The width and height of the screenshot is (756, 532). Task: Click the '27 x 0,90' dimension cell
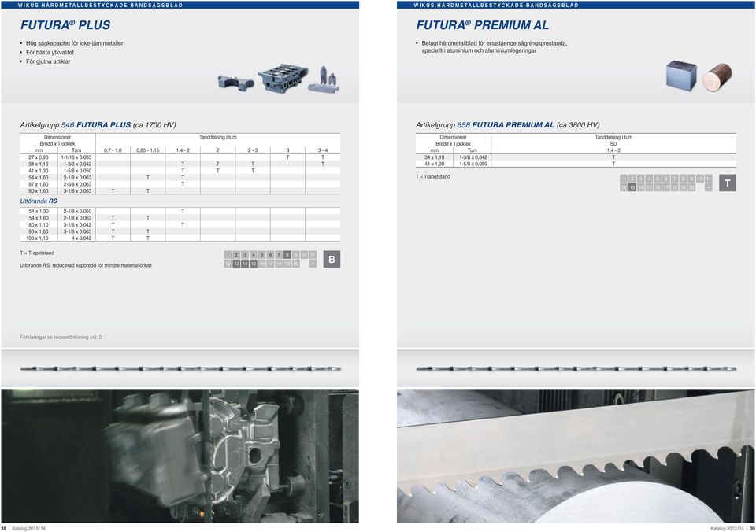tap(38, 157)
